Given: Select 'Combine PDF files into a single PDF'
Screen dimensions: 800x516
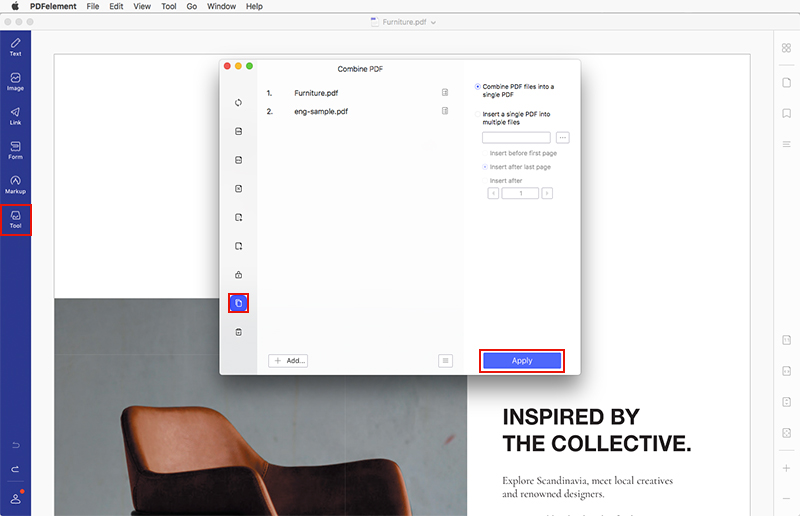Looking at the screenshot, I should (x=478, y=87).
